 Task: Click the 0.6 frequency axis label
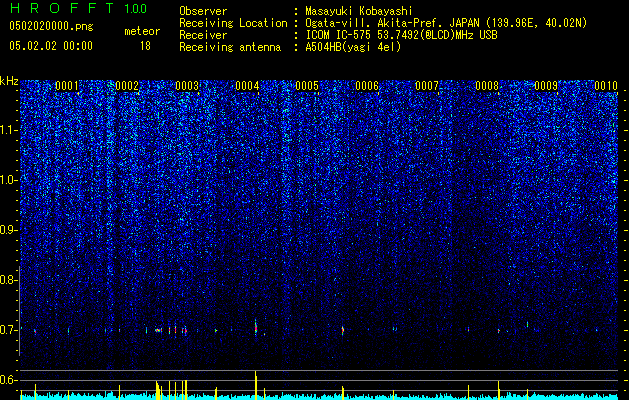tap(9, 380)
